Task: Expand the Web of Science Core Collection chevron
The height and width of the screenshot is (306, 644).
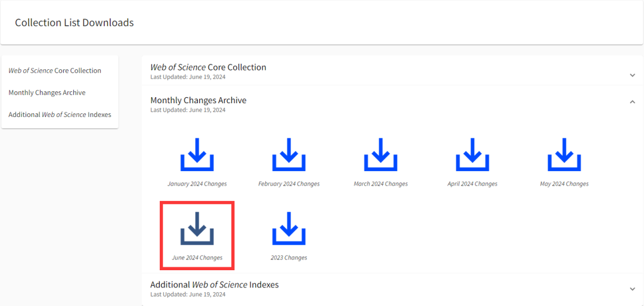Action: click(x=632, y=75)
